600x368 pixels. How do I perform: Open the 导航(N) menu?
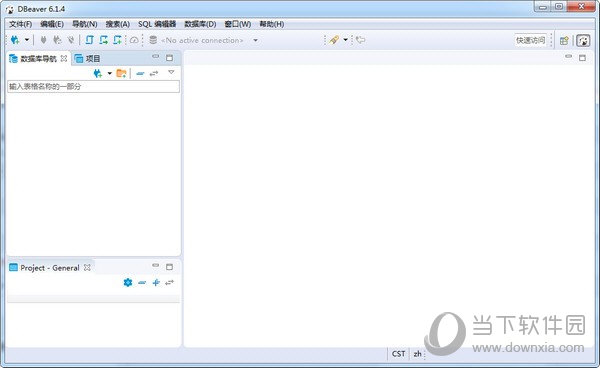[85, 24]
